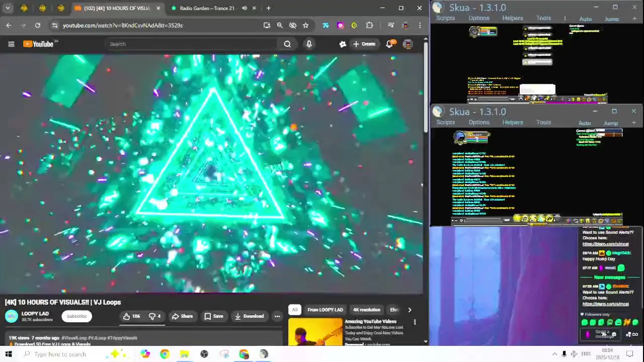Reload the page in the browser
This screenshot has height=362, width=644.
point(38,25)
